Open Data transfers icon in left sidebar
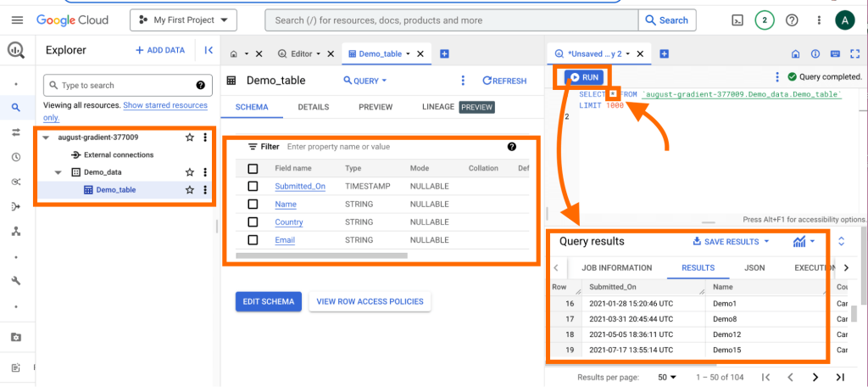Viewport: 868px width, 387px height. tap(16, 132)
